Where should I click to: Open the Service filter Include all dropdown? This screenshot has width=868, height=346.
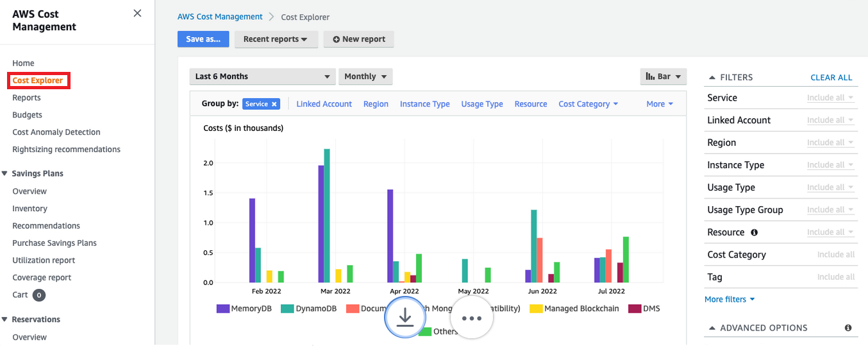(x=830, y=98)
